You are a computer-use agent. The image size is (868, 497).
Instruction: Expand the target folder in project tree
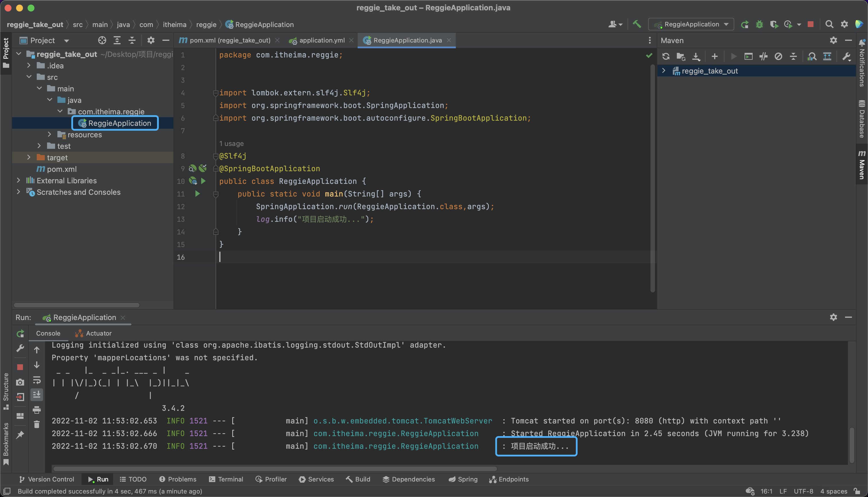tap(29, 157)
